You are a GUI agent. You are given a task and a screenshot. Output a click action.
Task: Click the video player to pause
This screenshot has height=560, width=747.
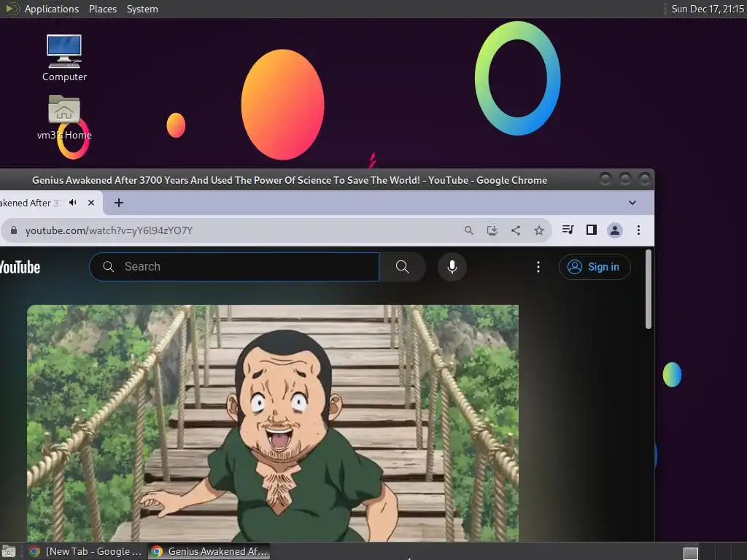pyautogui.click(x=273, y=423)
